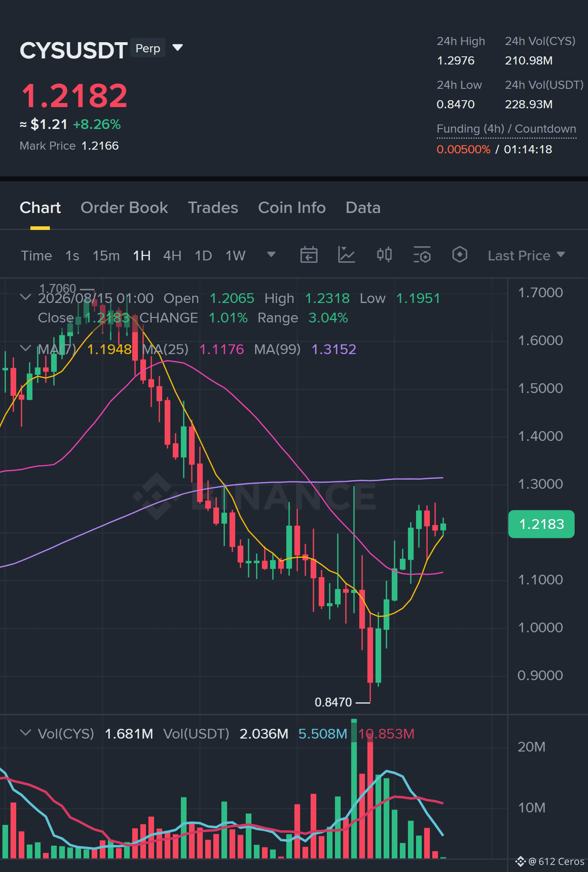
Task: Switch to the Order Book tab
Action: (x=124, y=208)
